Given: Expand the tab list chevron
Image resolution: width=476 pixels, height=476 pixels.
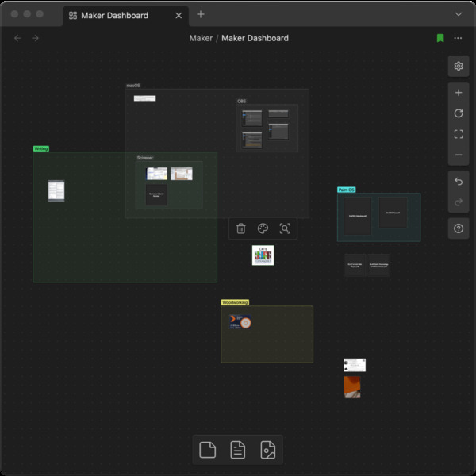Looking at the screenshot, I should [459, 14].
